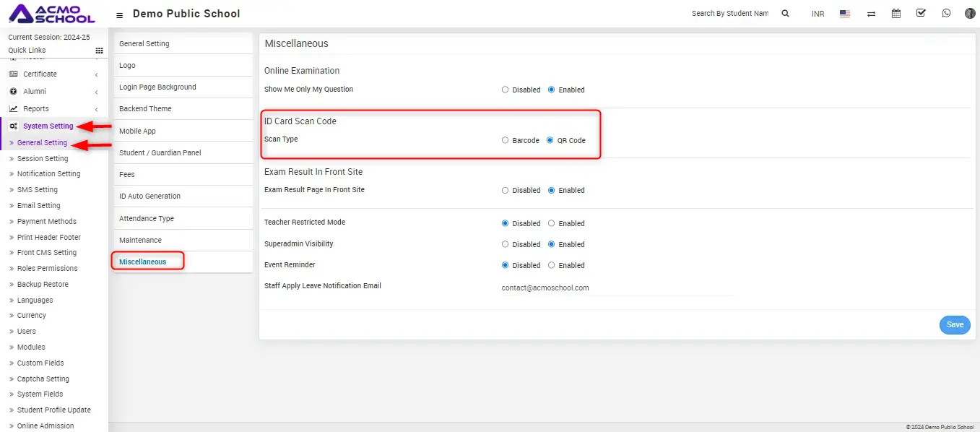The width and height of the screenshot is (980, 432).
Task: Click the switch session arrows icon
Action: tap(871, 14)
